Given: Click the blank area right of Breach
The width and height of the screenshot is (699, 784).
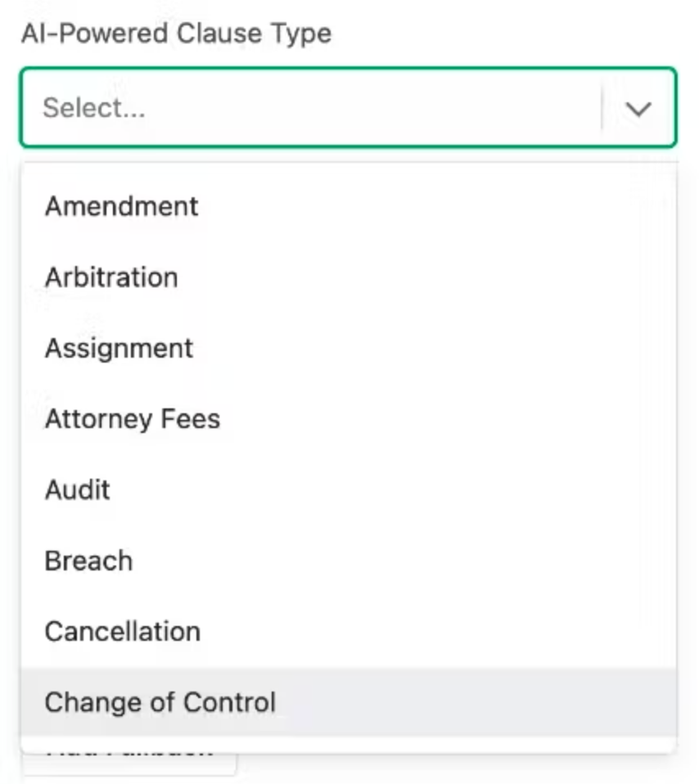Looking at the screenshot, I should [400, 561].
